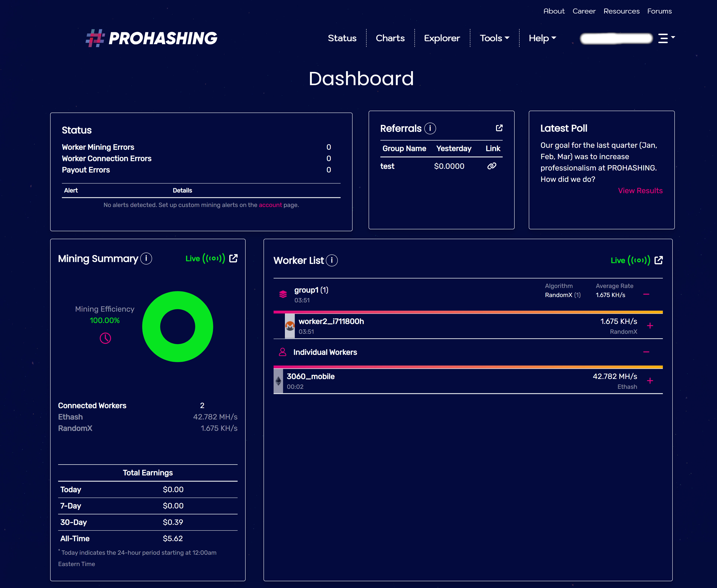The width and height of the screenshot is (717, 588).
Task: Click the Worker Mining Errors row
Action: pyautogui.click(x=196, y=147)
